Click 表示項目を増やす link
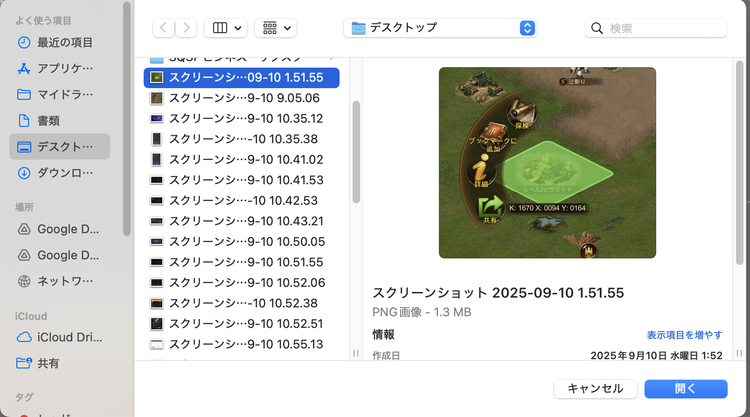 [x=684, y=335]
